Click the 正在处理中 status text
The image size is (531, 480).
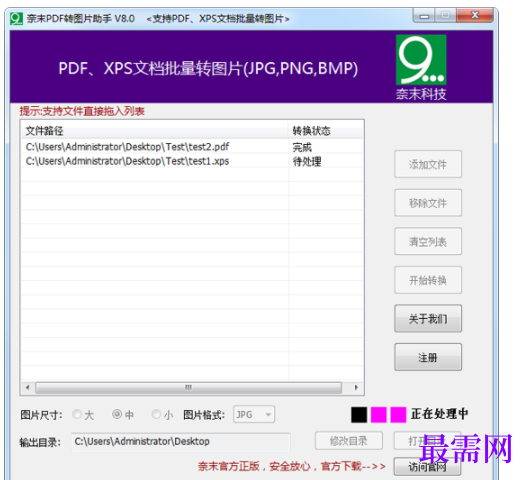tap(439, 414)
